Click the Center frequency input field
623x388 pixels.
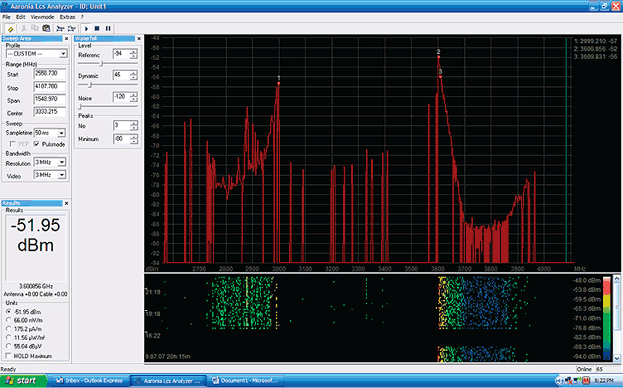pyautogui.click(x=50, y=112)
